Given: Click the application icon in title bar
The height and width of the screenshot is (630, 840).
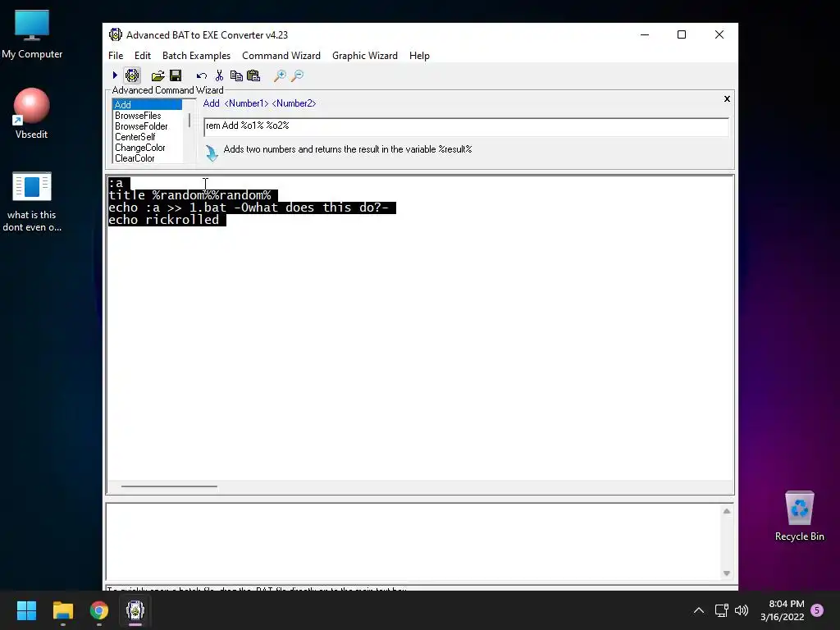Looking at the screenshot, I should click(x=115, y=34).
